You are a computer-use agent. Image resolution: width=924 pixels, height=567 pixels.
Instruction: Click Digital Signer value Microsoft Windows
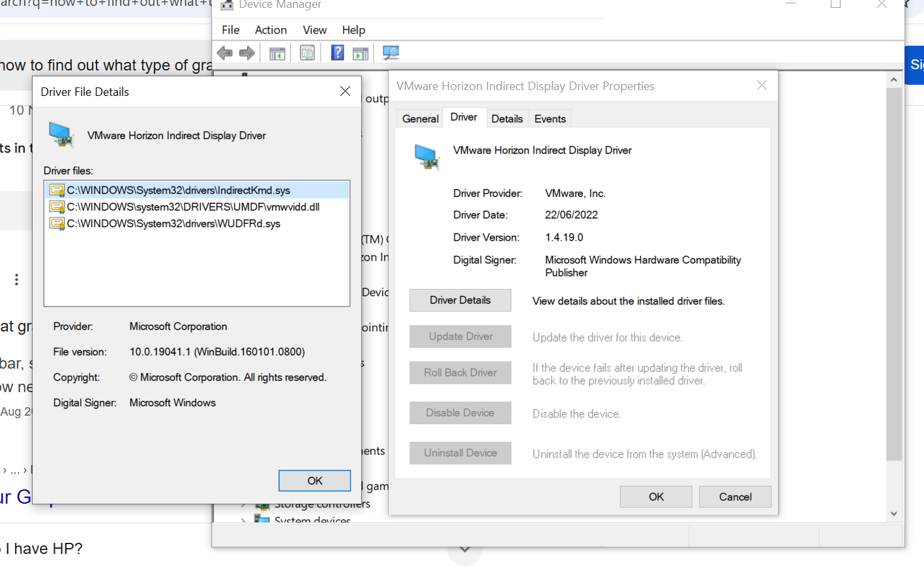172,403
